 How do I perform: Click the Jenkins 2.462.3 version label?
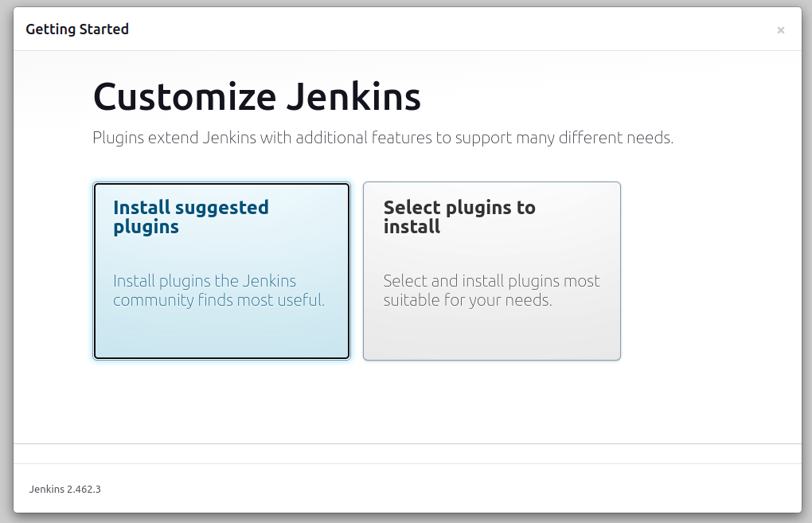pyautogui.click(x=65, y=489)
